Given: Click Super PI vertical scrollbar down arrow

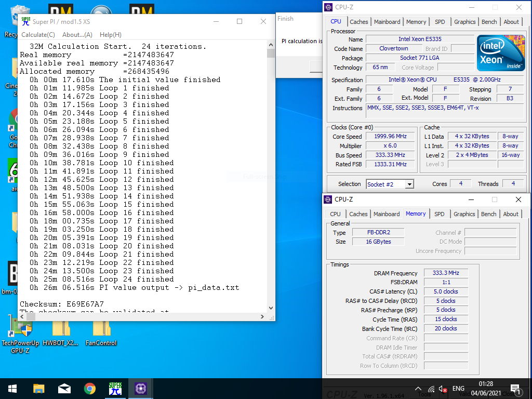Looking at the screenshot, I should click(x=270, y=308).
